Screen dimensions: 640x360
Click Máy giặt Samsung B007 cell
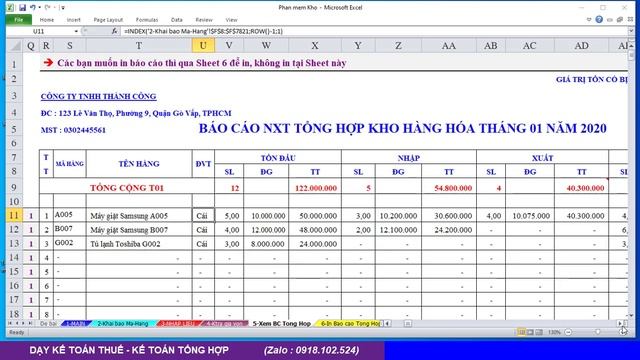139,230
